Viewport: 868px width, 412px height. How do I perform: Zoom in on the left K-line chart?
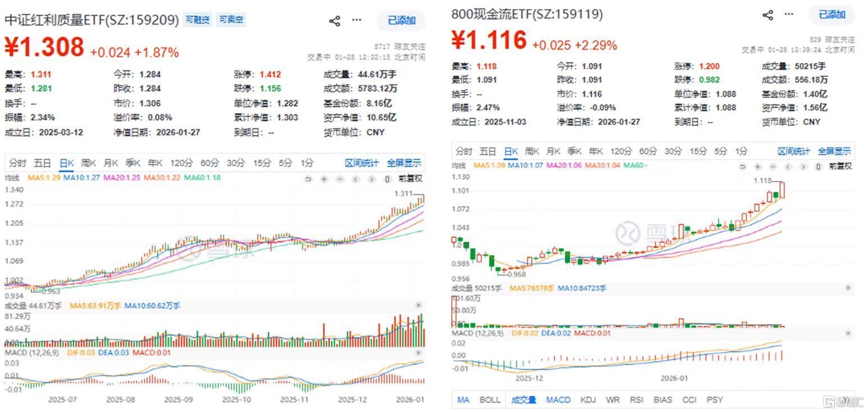tap(324, 179)
